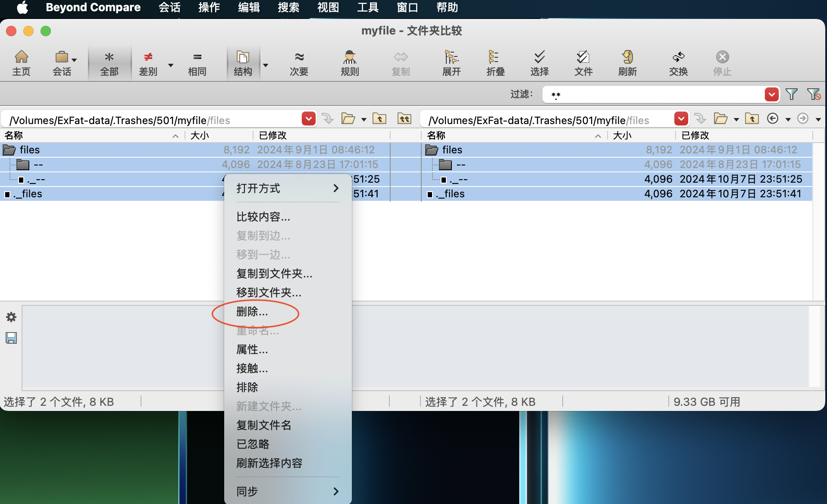Go to the Home (主页) view

pyautogui.click(x=21, y=63)
